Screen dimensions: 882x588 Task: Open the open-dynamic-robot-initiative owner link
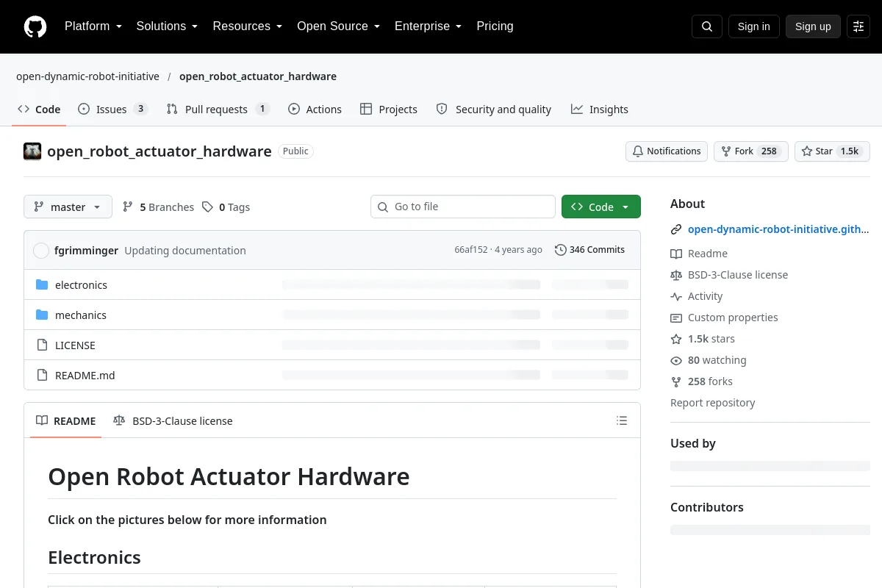[87, 76]
